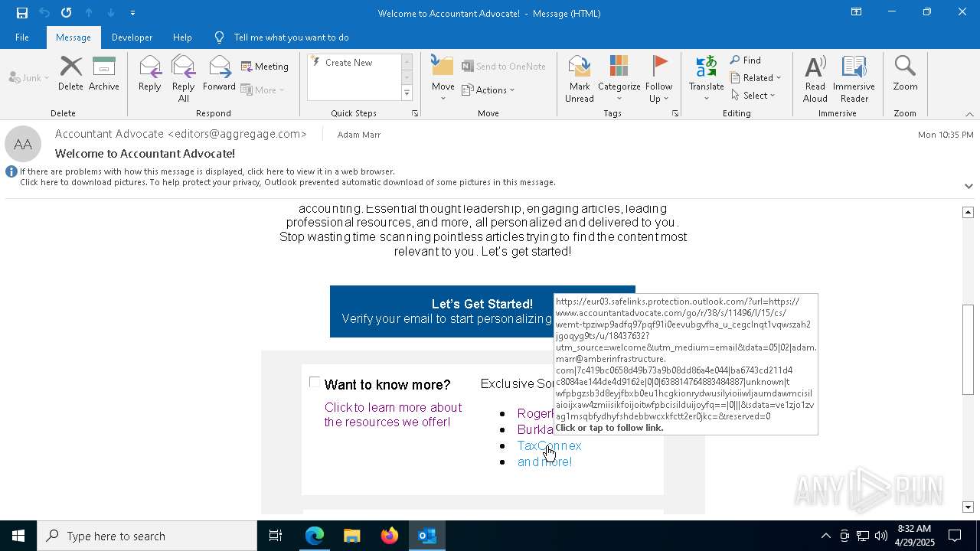
Task: Expand the Quick Steps gallery
Action: pos(407,93)
